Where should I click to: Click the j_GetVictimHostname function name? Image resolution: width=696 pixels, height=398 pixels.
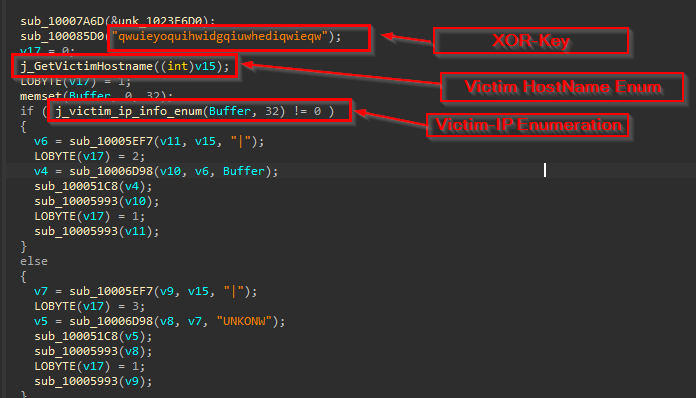[x=87, y=66]
